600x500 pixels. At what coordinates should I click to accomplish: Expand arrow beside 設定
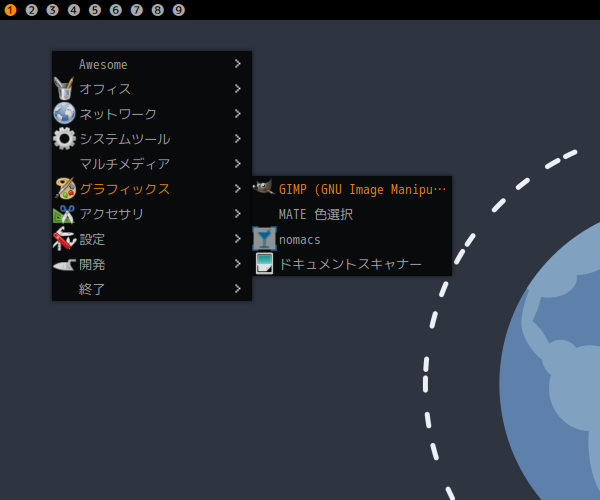click(x=238, y=239)
